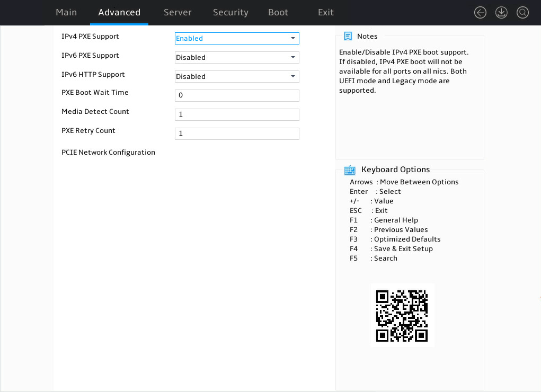Open PCIE Network Configuration submenu
The width and height of the screenshot is (541, 392).
click(x=108, y=153)
